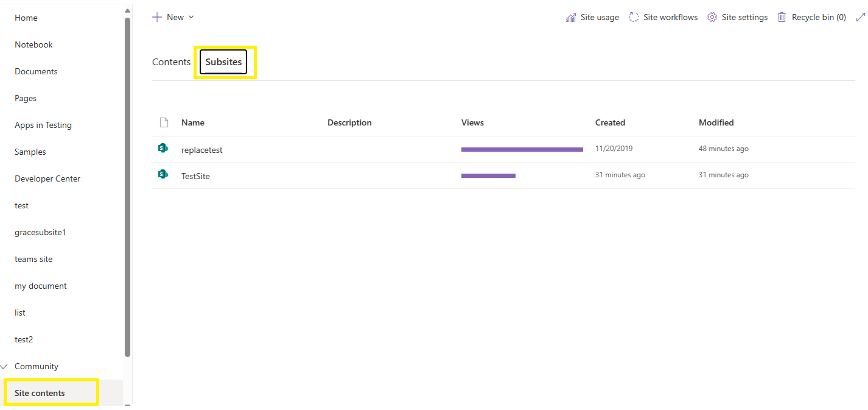Open gracesubsite1 navigation link
Image resolution: width=868 pixels, height=410 pixels.
pos(40,232)
